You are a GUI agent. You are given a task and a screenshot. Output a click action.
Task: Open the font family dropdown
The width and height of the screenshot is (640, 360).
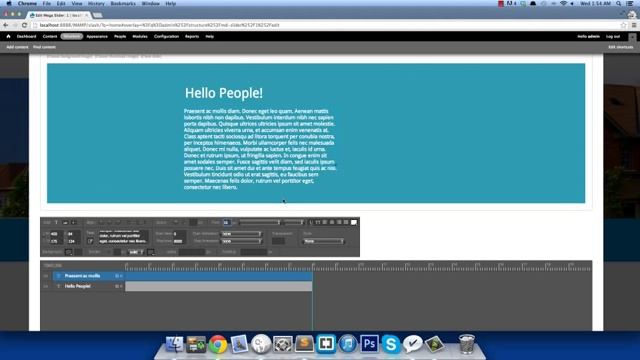260,222
